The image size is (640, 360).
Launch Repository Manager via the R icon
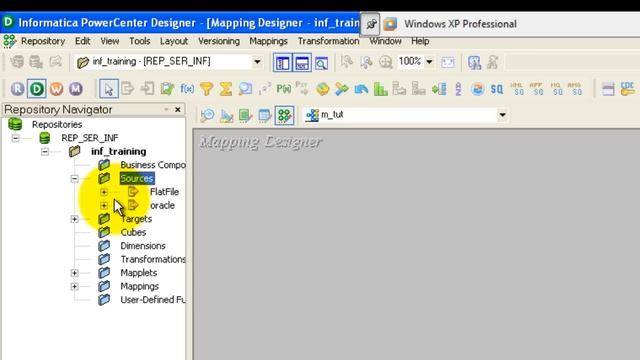click(18, 89)
